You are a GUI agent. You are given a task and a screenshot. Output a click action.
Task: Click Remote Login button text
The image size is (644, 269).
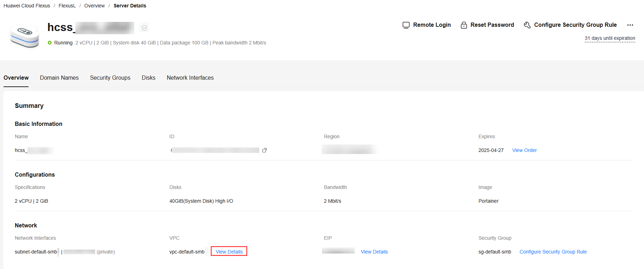(x=432, y=25)
